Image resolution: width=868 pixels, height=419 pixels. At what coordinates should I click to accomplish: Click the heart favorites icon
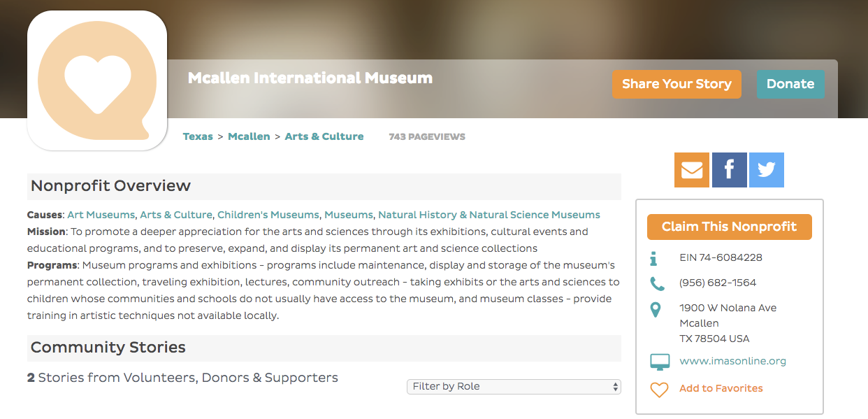(659, 389)
